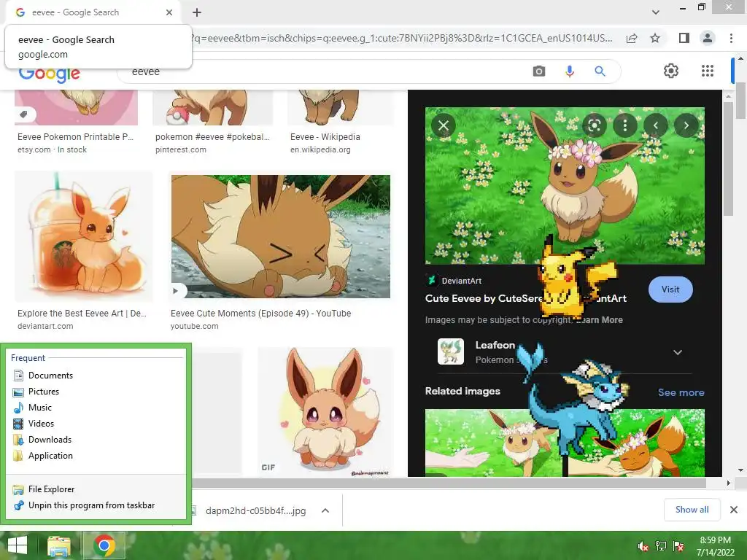Click the eevee search input field
747x560 pixels.
click(x=324, y=71)
